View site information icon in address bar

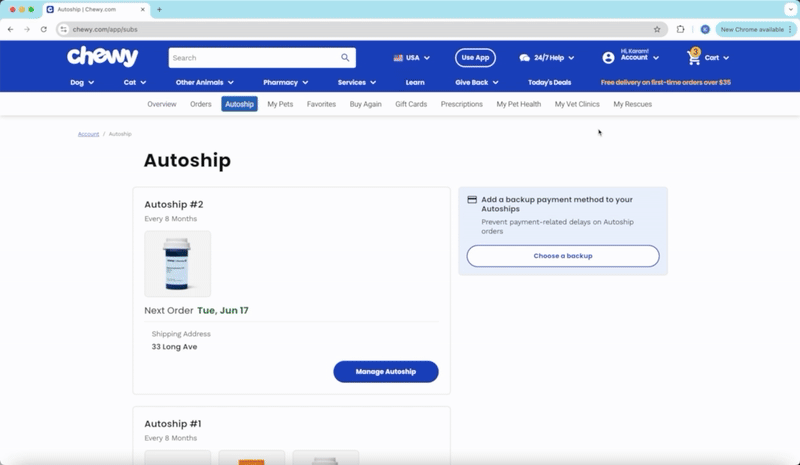64,29
